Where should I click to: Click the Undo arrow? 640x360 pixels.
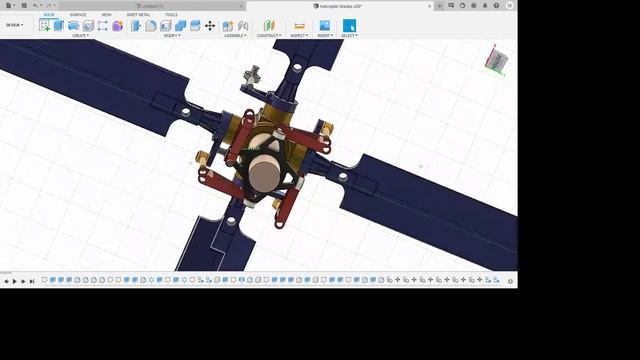[36, 6]
